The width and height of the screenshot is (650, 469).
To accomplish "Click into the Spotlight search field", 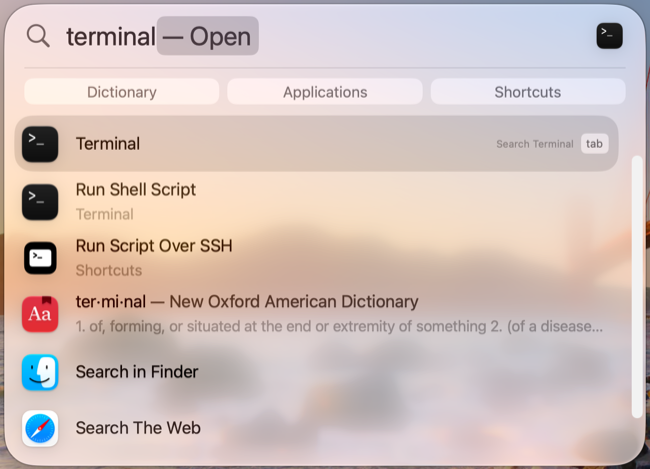I will (323, 36).
